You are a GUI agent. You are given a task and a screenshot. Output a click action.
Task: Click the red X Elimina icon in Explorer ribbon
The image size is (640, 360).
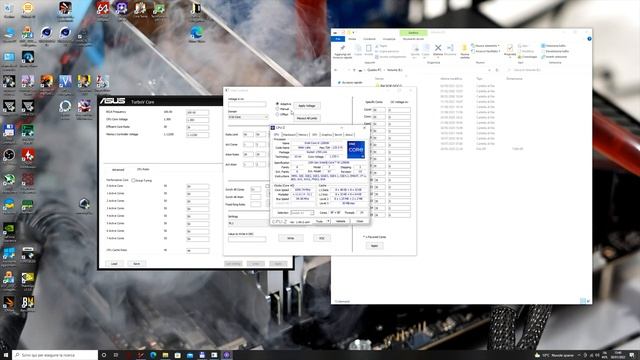[438, 48]
